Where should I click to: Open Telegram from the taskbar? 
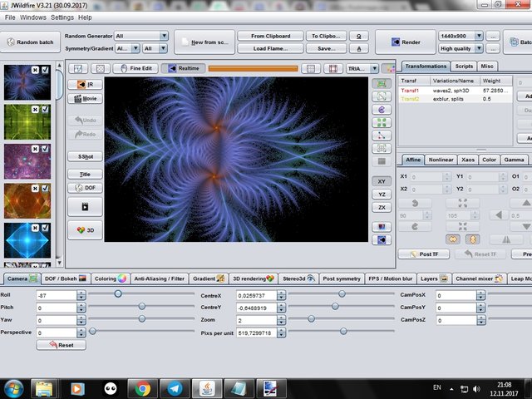click(173, 387)
